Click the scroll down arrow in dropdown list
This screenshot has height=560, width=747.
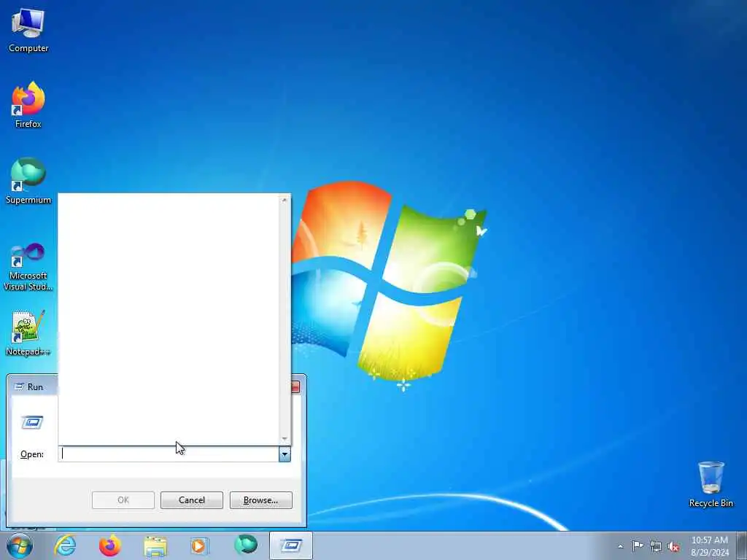tap(285, 439)
